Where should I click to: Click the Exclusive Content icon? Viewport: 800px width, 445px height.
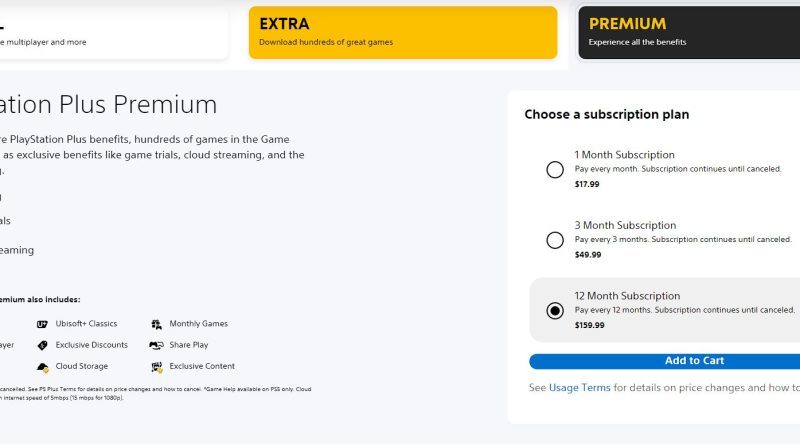pyautogui.click(x=157, y=367)
